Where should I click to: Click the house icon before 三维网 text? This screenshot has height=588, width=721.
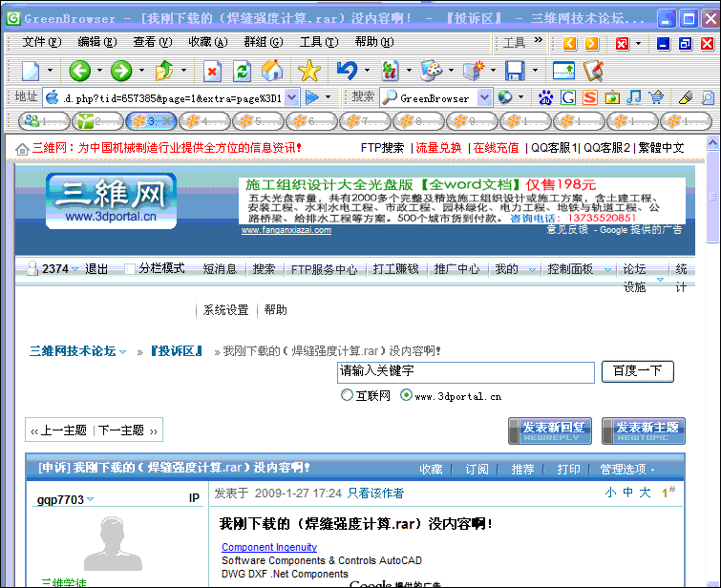[22, 149]
